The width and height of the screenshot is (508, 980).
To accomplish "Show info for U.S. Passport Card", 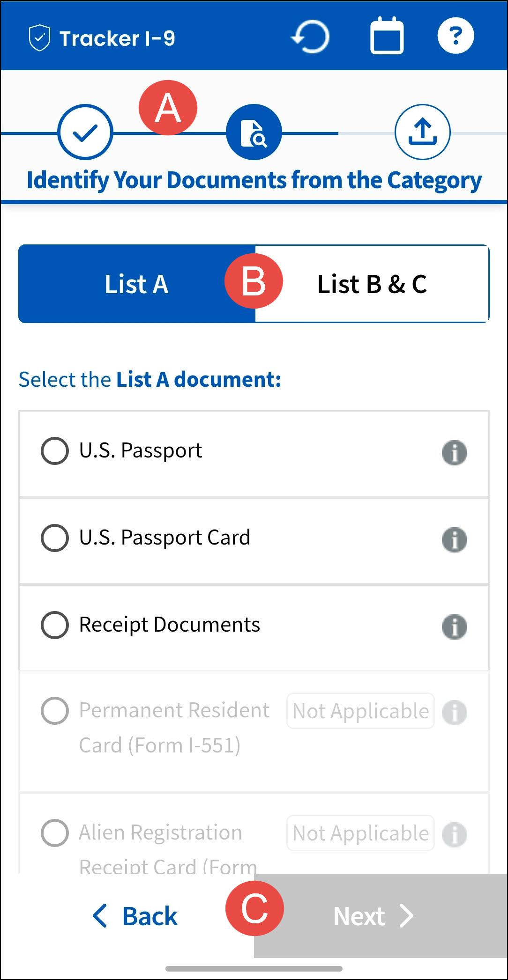I will tap(454, 540).
